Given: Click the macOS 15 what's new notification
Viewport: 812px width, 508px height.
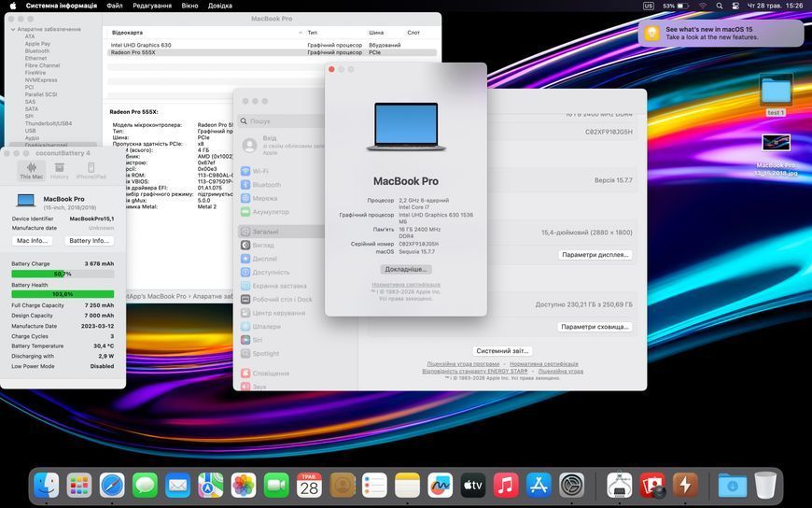Looking at the screenshot, I should coord(721,34).
